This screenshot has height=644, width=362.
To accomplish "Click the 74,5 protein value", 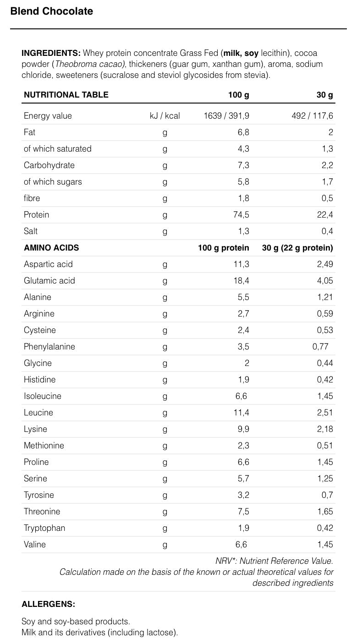I will click(x=241, y=215).
